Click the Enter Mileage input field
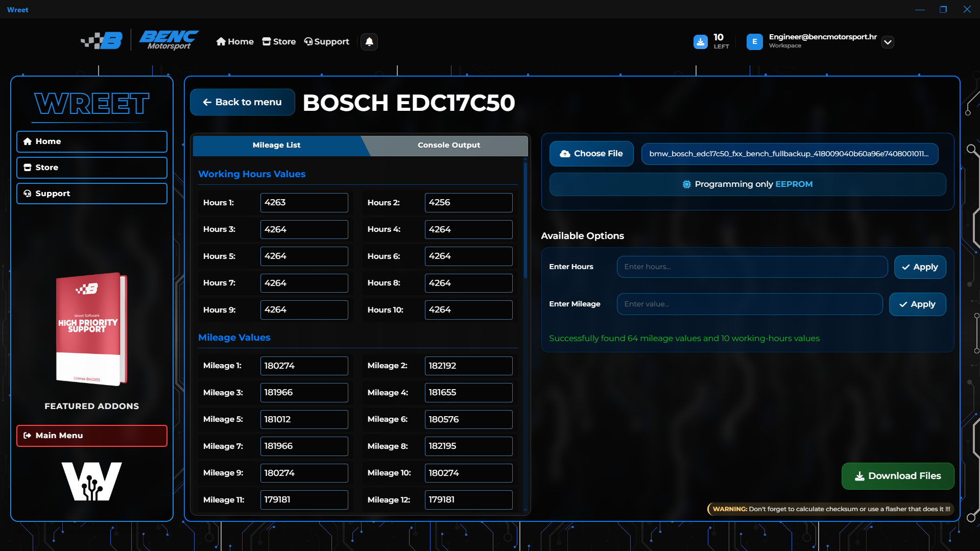 point(749,304)
